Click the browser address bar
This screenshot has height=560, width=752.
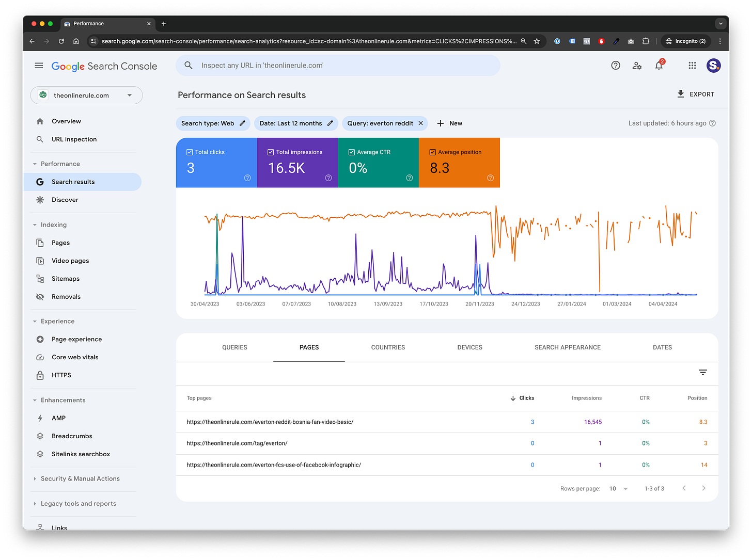point(309,41)
